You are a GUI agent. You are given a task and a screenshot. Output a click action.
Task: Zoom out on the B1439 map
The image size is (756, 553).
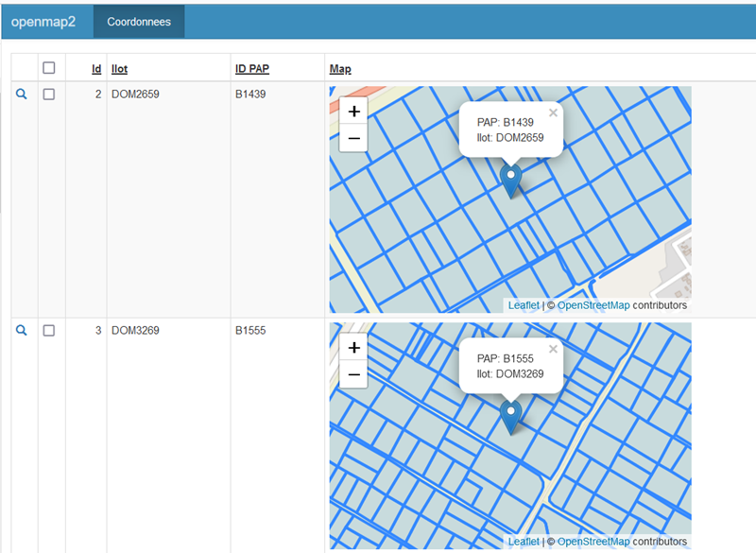[353, 138]
